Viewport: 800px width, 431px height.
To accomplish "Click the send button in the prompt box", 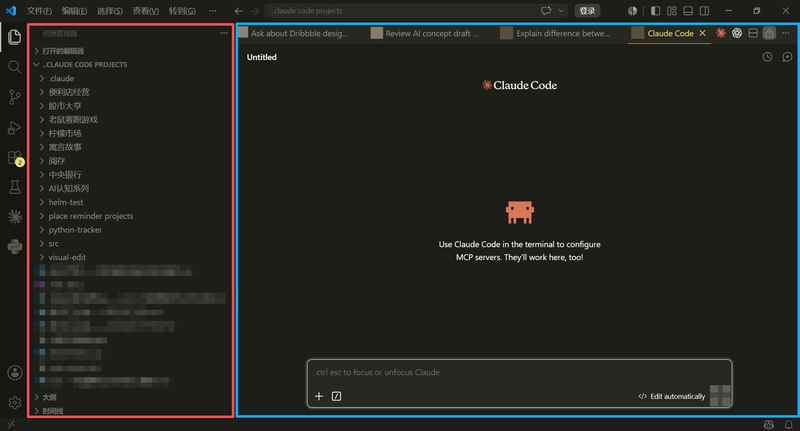I will [x=720, y=396].
